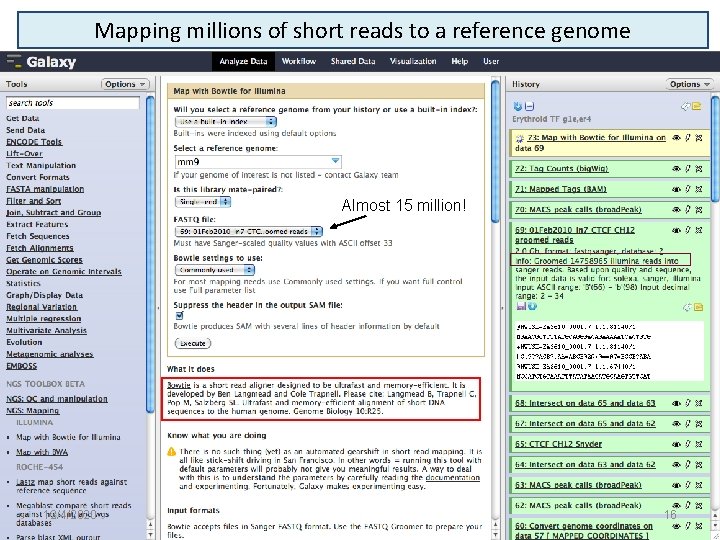Viewport: 720px width, 540px height.
Task: Open the History panel Options menu
Action: click(690, 84)
